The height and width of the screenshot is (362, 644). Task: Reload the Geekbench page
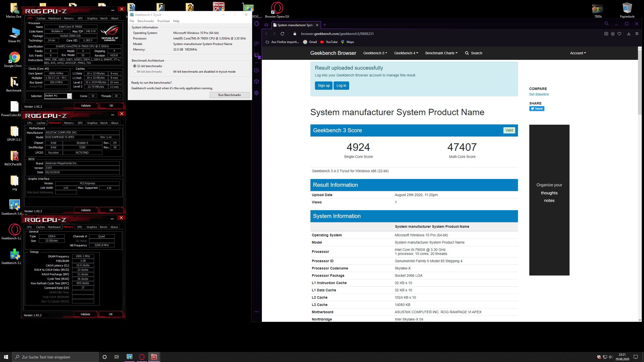coord(282,34)
